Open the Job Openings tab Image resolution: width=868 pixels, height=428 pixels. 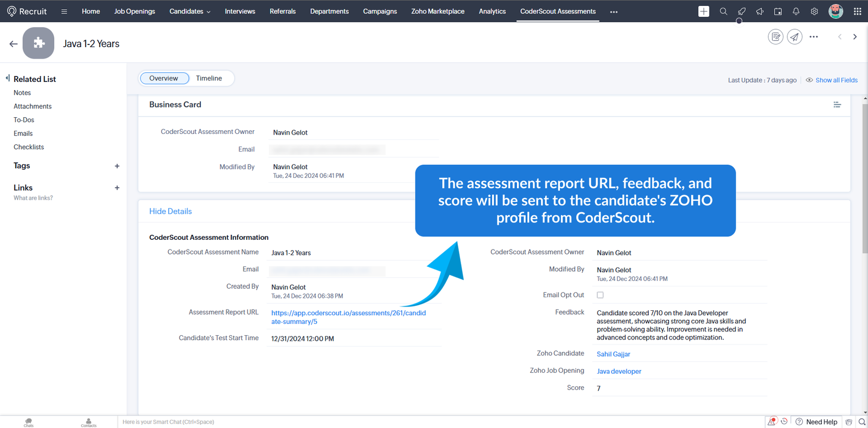coord(135,11)
